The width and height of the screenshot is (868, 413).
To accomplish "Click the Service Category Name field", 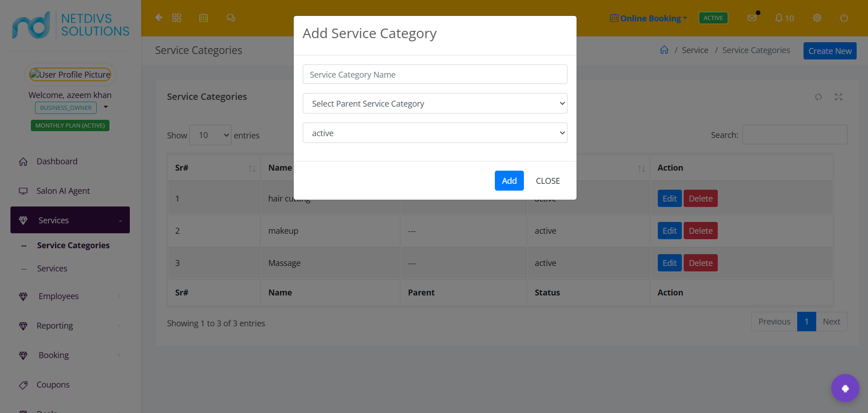I will (x=435, y=74).
